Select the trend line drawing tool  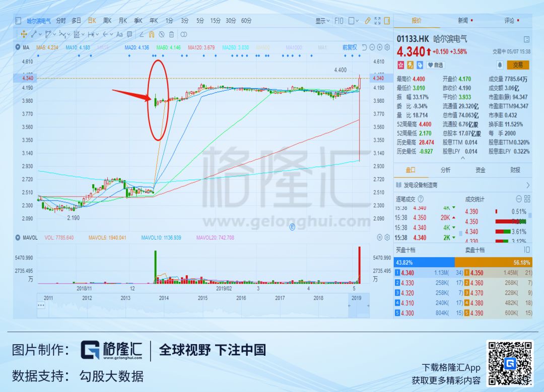pyautogui.click(x=34, y=34)
